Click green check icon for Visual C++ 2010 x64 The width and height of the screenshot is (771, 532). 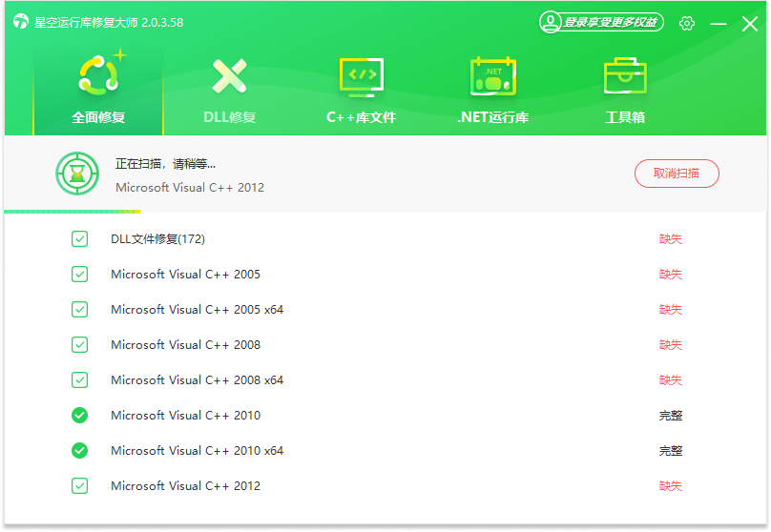click(79, 450)
